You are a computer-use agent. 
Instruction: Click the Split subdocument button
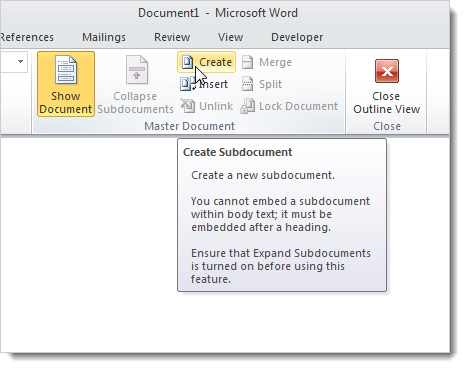click(x=262, y=84)
